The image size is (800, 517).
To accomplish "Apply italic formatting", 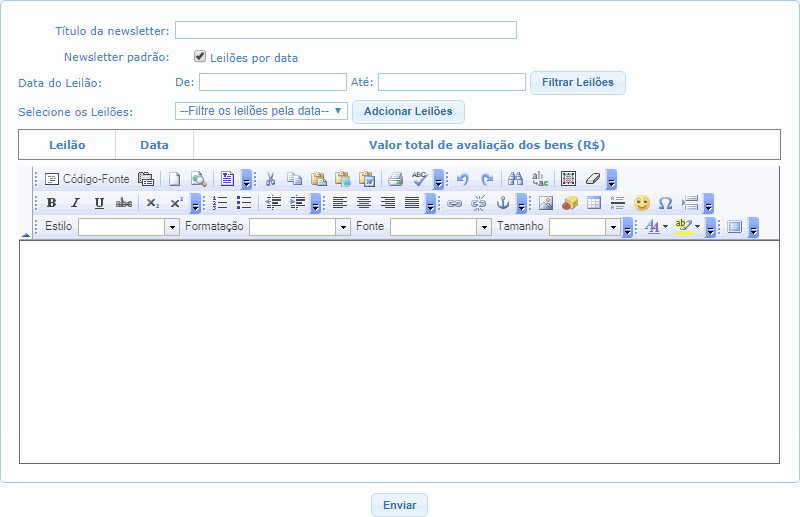I will [x=75, y=203].
